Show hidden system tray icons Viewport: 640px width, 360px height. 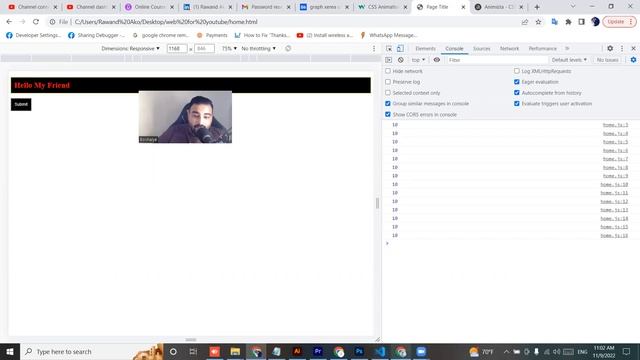tap(506, 351)
